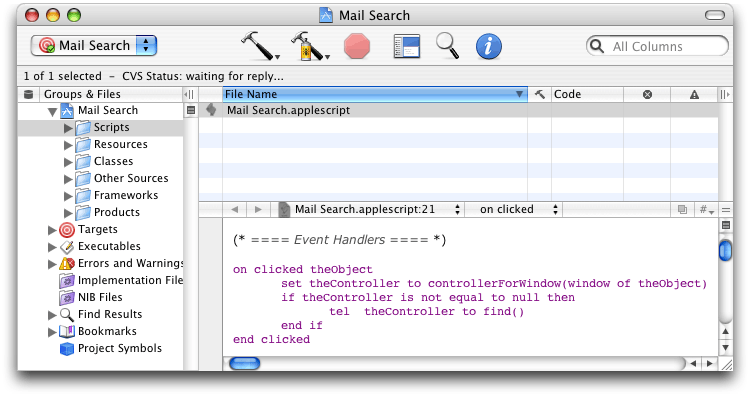Click the database icon beside Groups & Files
This screenshot has height=394, width=750.
pyautogui.click(x=29, y=94)
